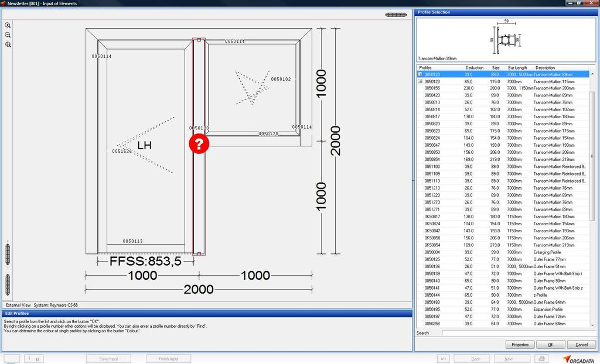Click the Cancel button
This screenshot has height=364, width=600.
(x=581, y=345)
